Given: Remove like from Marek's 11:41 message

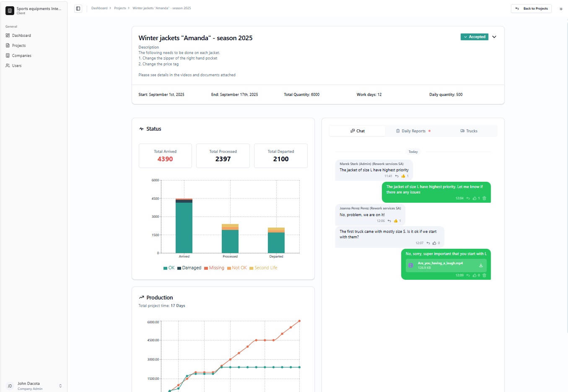Looking at the screenshot, I should pos(403,176).
